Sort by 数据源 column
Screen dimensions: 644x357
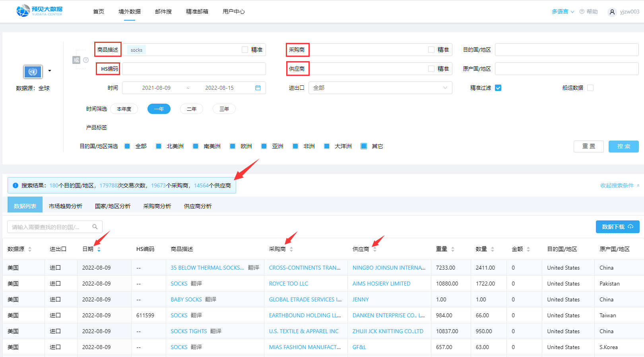coord(30,249)
